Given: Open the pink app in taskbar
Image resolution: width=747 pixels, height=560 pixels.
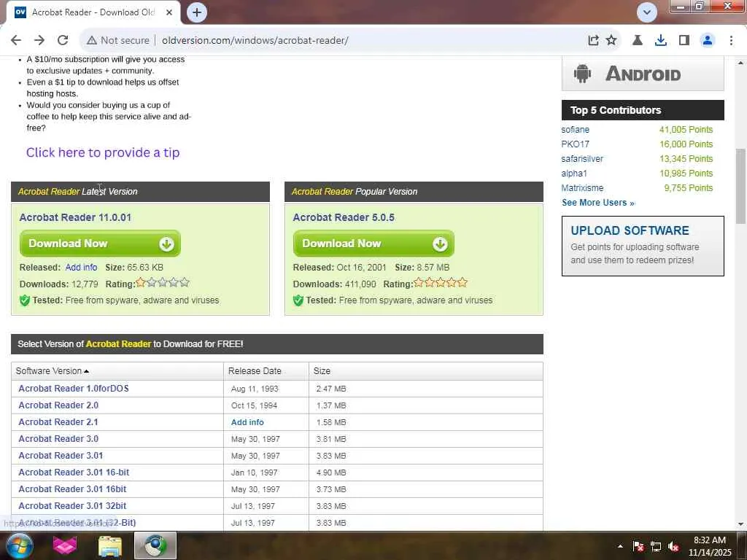Looking at the screenshot, I should (x=65, y=545).
